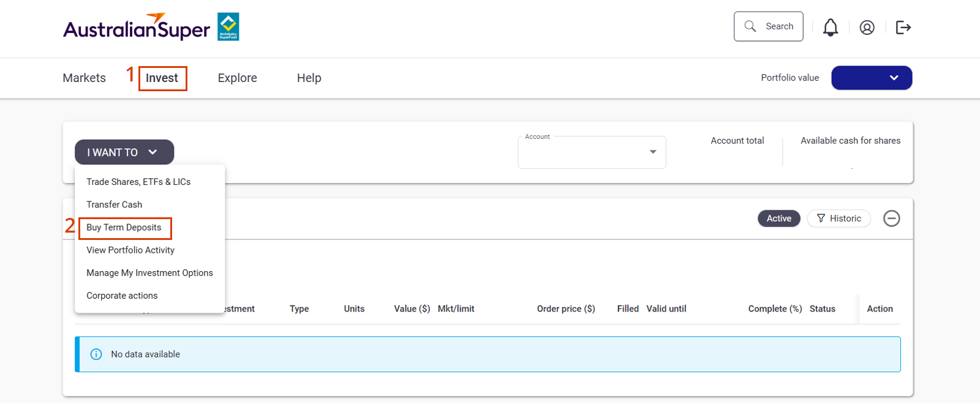Select Transfer Cash option
This screenshot has height=404, width=980.
[115, 204]
